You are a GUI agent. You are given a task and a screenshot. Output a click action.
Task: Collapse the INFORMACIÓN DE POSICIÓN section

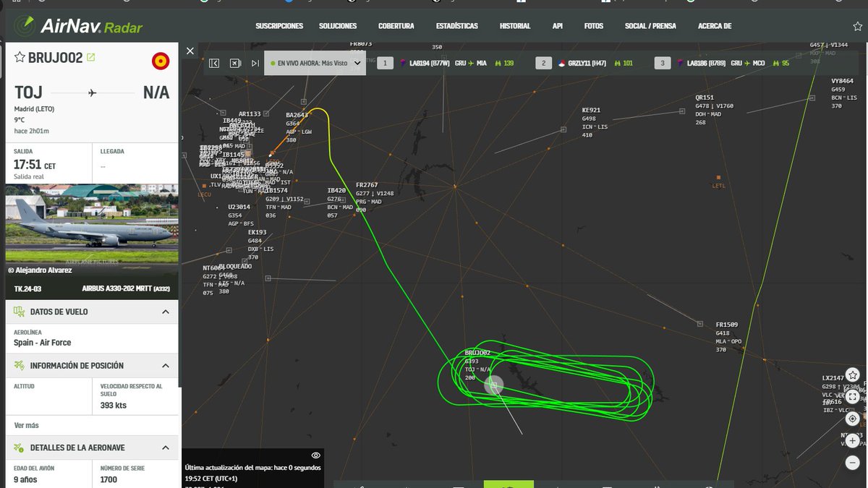[165, 366]
